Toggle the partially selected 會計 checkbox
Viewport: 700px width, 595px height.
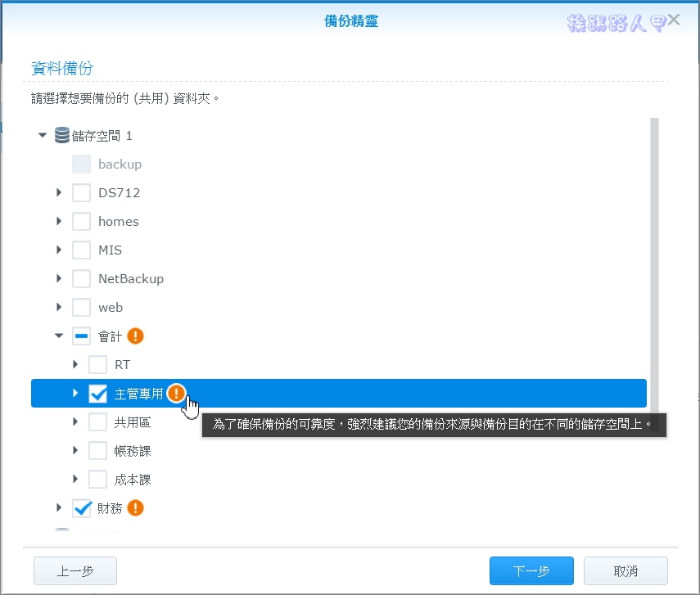click(x=81, y=336)
